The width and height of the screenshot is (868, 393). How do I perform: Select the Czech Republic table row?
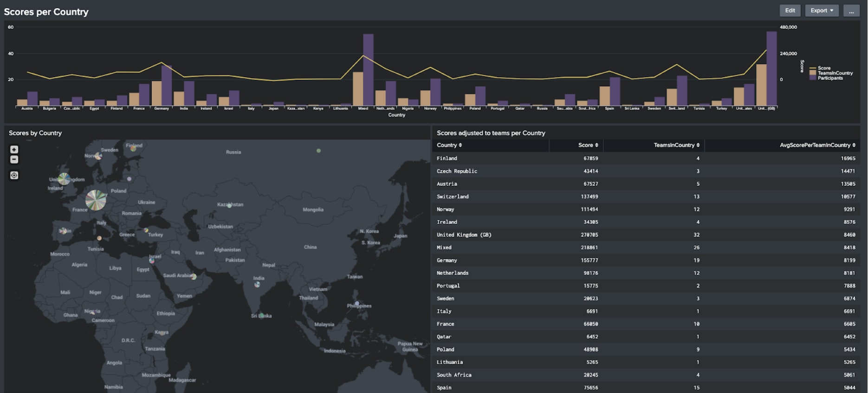coord(646,171)
